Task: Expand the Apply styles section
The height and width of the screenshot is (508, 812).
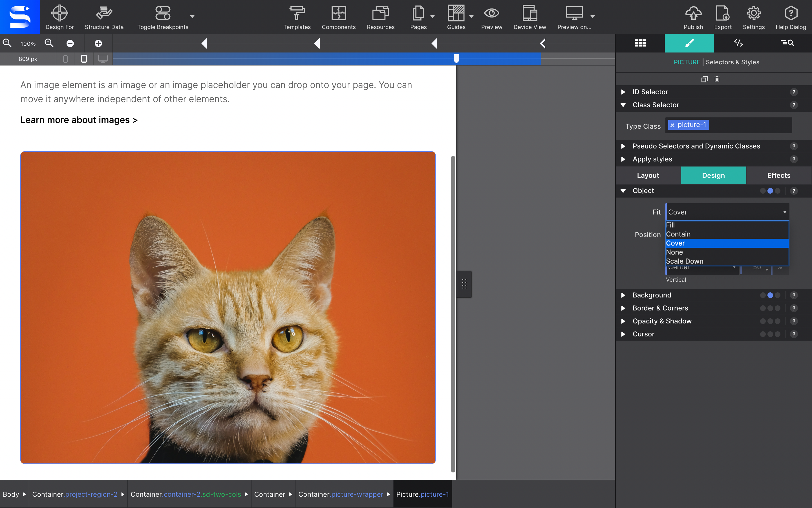Action: coord(623,159)
